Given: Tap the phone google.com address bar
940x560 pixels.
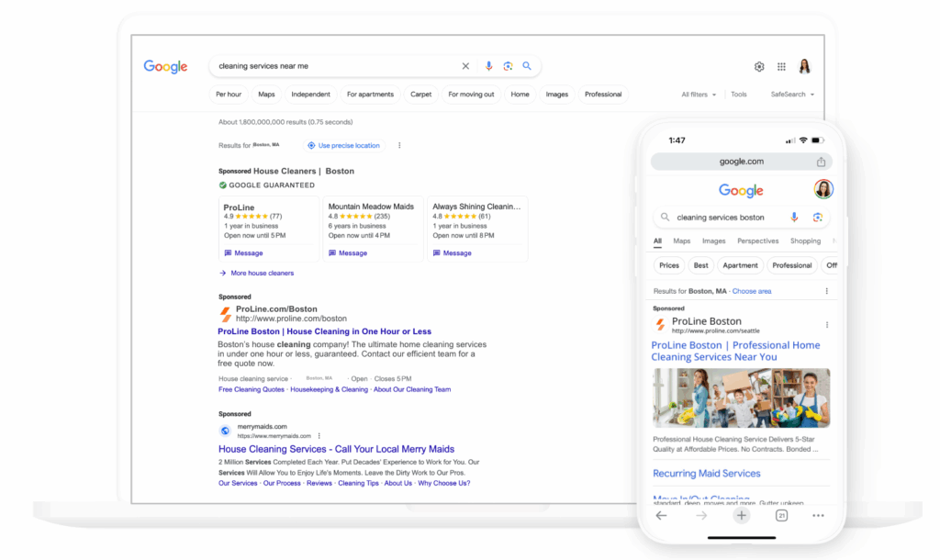Looking at the screenshot, I should [x=742, y=162].
